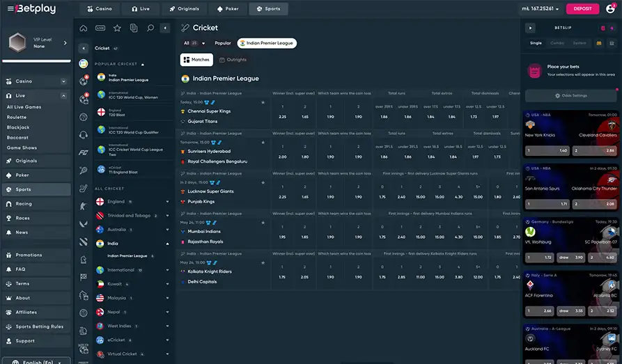Viewport: 622px width, 364px height.
Task: Open the Poker top tab
Action: click(x=228, y=9)
